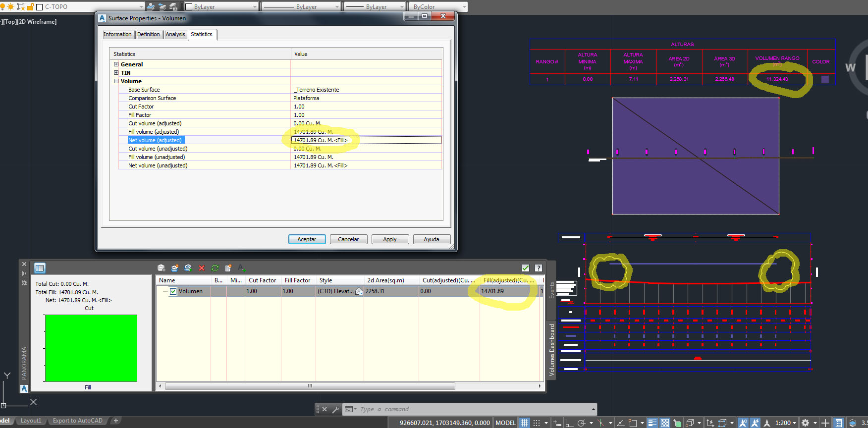This screenshot has height=428, width=868.
Task: Click the make object's layer current icon
Action: [x=151, y=6]
